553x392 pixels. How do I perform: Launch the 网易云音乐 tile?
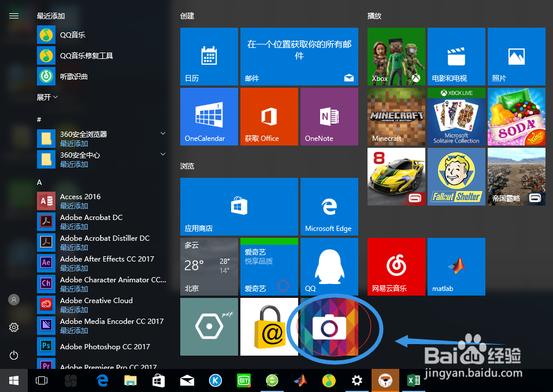tap(396, 267)
